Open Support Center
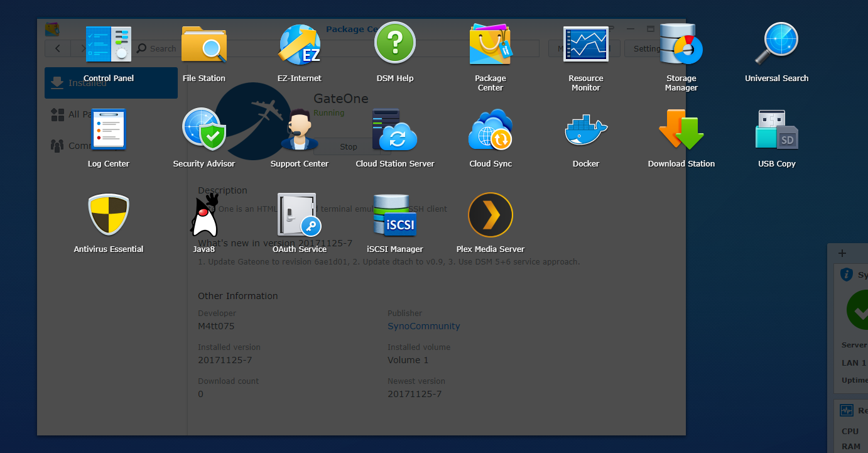Image resolution: width=868 pixels, height=453 pixels. [x=300, y=129]
